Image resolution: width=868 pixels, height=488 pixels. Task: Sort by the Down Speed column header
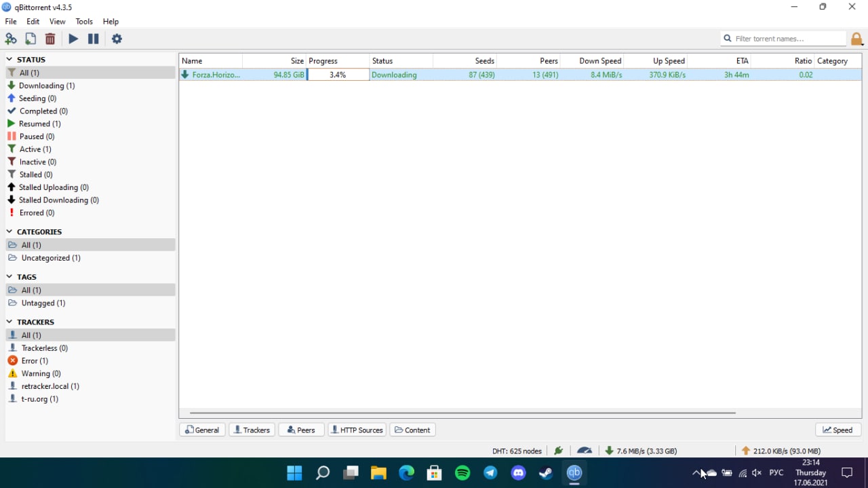[x=592, y=61]
